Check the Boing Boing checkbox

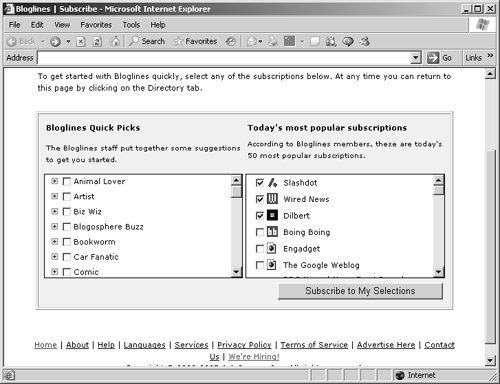pos(260,232)
